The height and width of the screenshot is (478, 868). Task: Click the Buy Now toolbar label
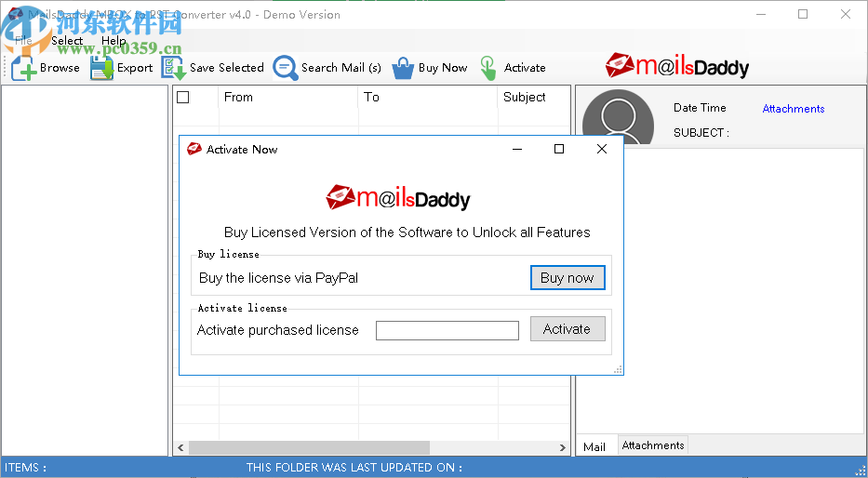tap(443, 68)
